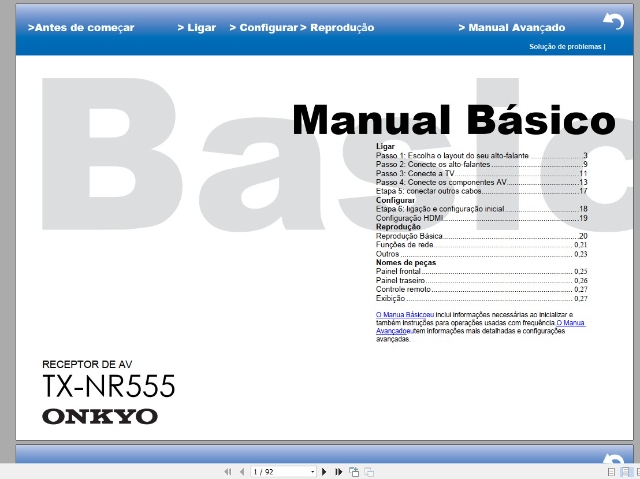Open Solução de problemas link

[565, 47]
